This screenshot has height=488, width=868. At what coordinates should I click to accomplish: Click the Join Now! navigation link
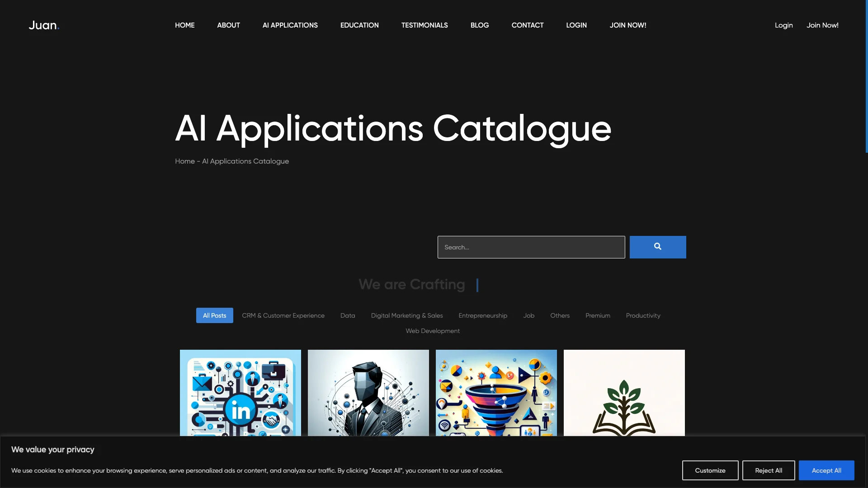(x=823, y=25)
